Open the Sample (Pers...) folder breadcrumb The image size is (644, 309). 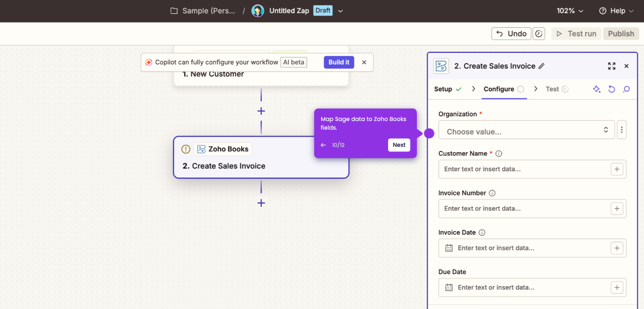point(209,11)
